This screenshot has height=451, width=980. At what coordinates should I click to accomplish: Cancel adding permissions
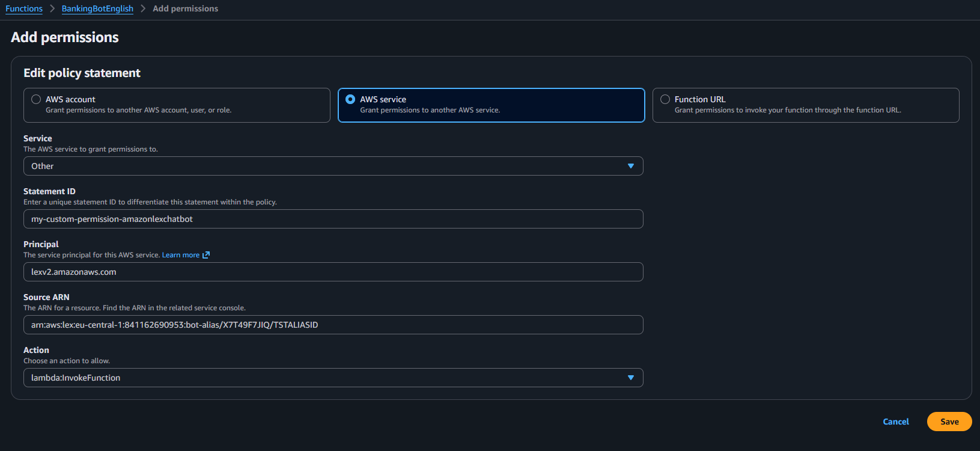click(895, 422)
